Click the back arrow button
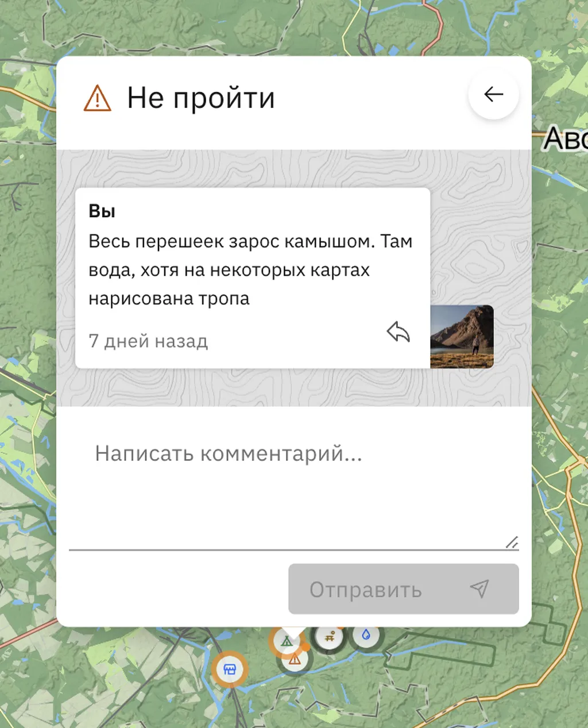 494,94
